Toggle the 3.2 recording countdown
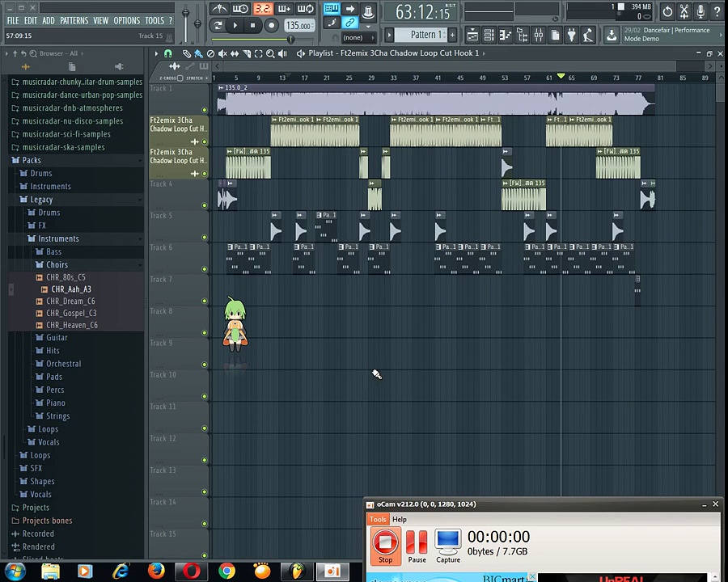Image resolution: width=728 pixels, height=582 pixels. (x=263, y=9)
